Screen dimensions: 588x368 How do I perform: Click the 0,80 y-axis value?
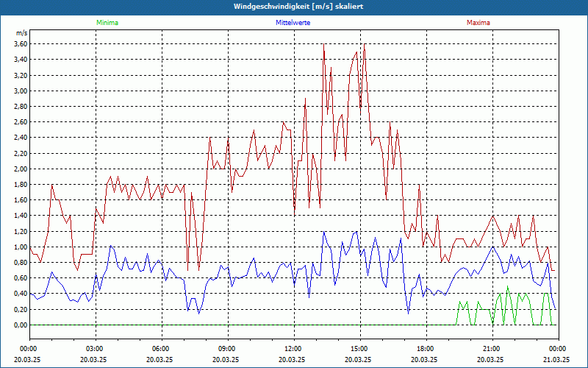click(x=21, y=263)
